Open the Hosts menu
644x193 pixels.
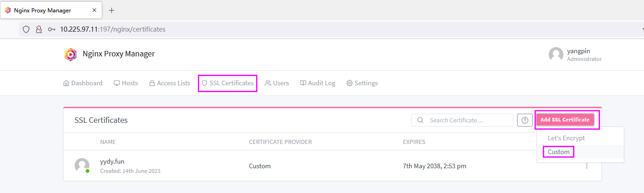click(126, 83)
